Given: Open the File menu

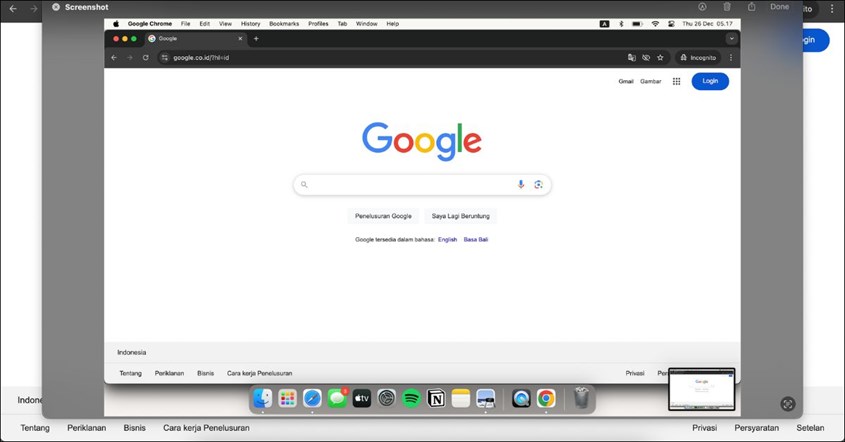Looking at the screenshot, I should coord(185,24).
